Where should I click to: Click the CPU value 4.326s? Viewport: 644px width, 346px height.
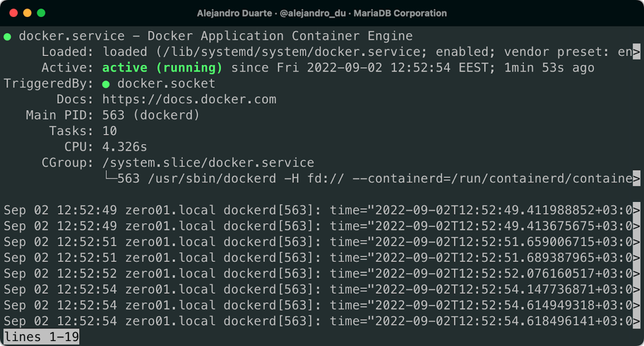[x=125, y=147]
